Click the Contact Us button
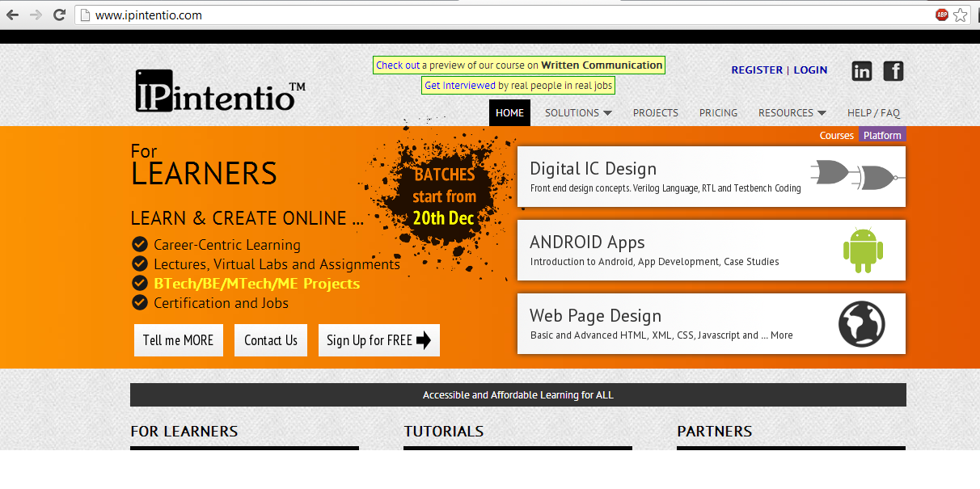980x489 pixels. tap(271, 340)
